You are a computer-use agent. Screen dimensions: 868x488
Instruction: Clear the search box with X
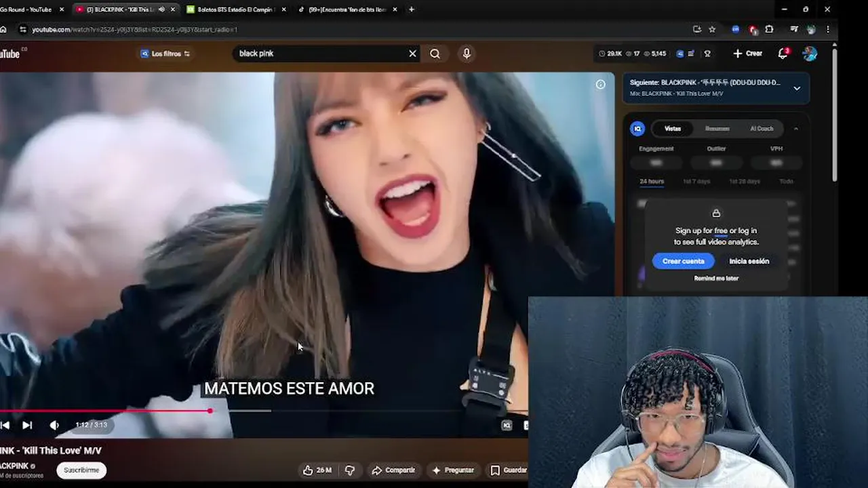point(412,54)
